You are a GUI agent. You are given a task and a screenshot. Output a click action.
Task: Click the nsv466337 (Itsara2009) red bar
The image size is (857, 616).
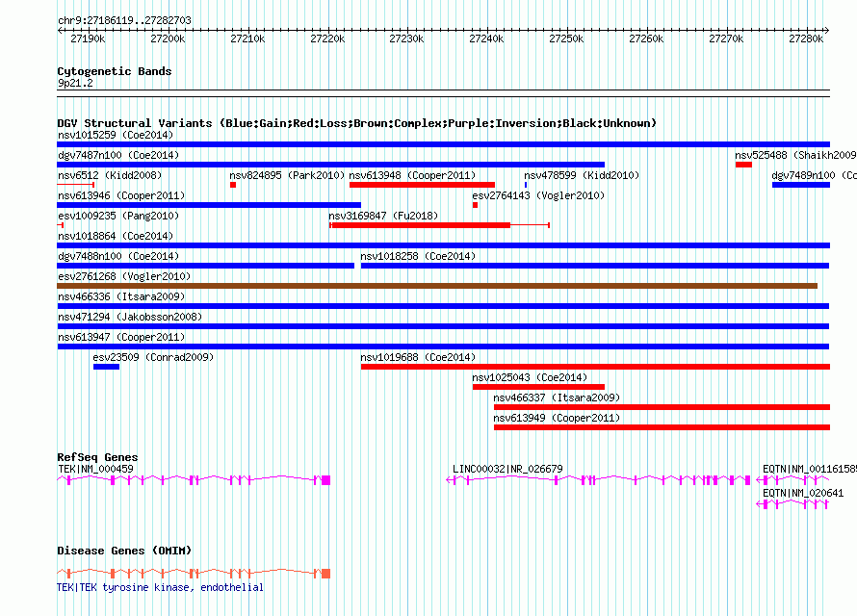(x=662, y=407)
